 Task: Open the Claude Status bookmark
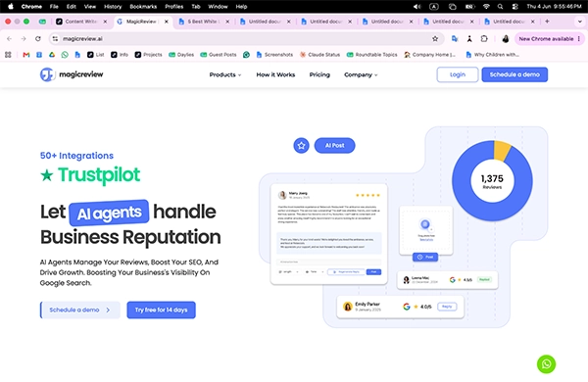[x=319, y=55]
